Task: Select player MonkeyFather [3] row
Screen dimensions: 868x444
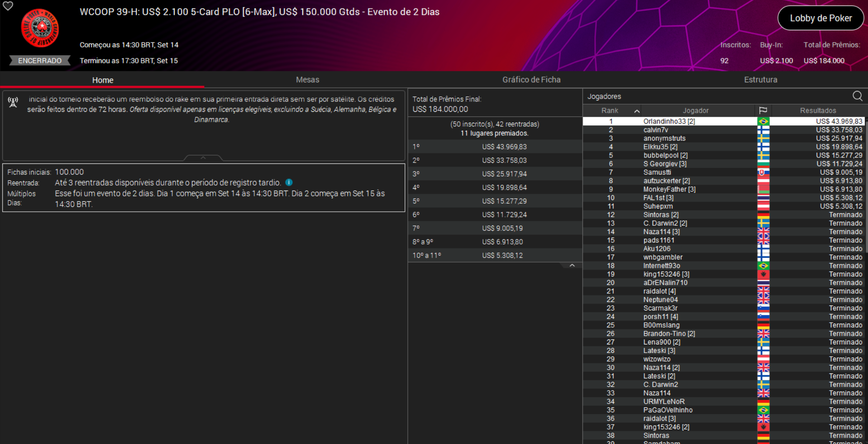Action: 724,189
